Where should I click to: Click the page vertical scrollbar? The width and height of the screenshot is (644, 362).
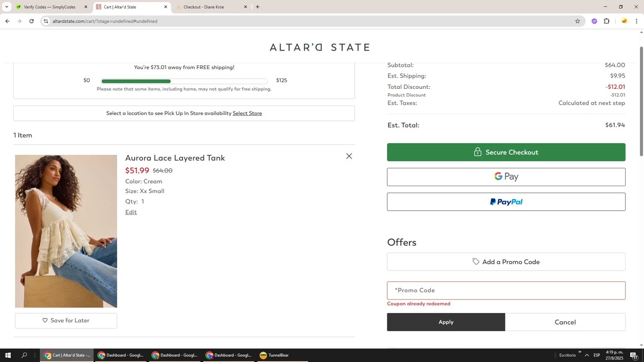pos(641,101)
